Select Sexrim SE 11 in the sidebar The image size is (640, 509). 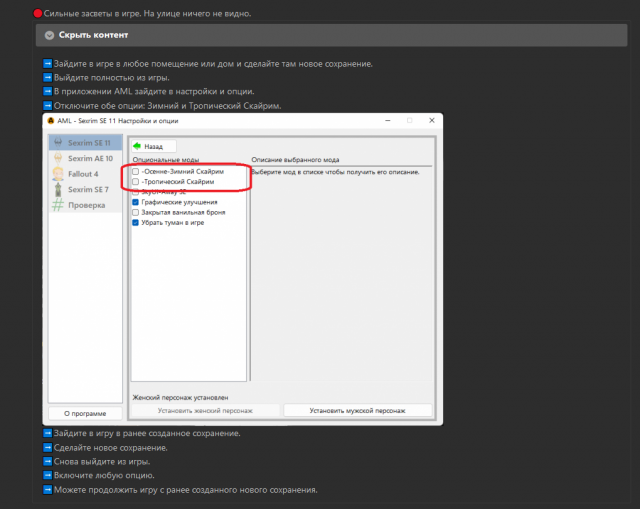pos(88,143)
